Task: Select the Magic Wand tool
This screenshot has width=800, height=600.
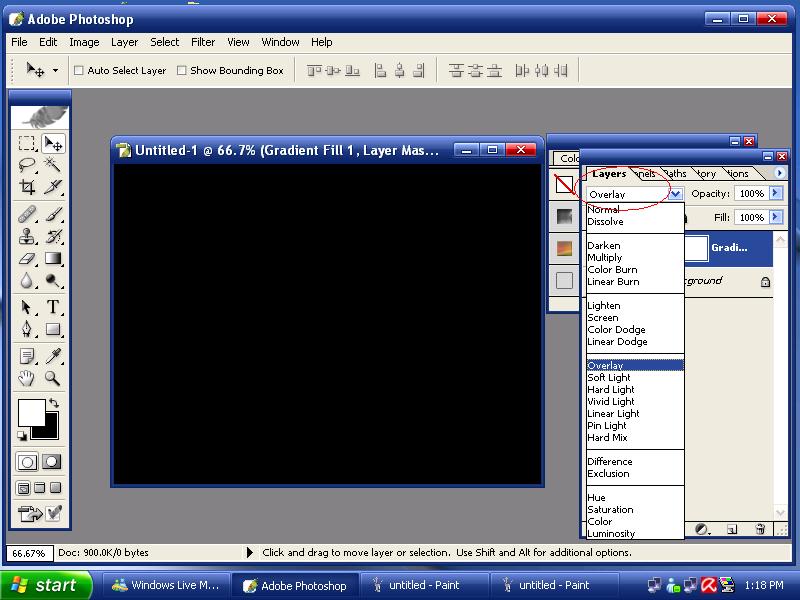Action: 53,165
